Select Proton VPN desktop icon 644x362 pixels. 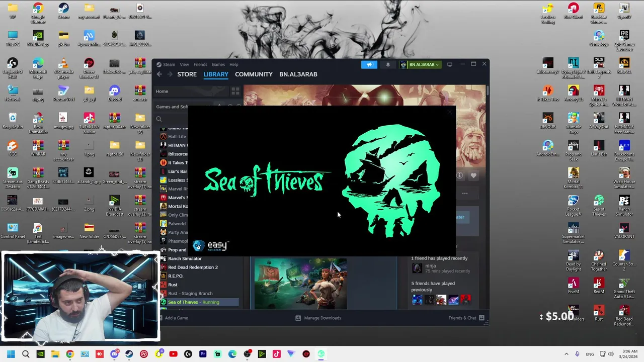(63, 94)
